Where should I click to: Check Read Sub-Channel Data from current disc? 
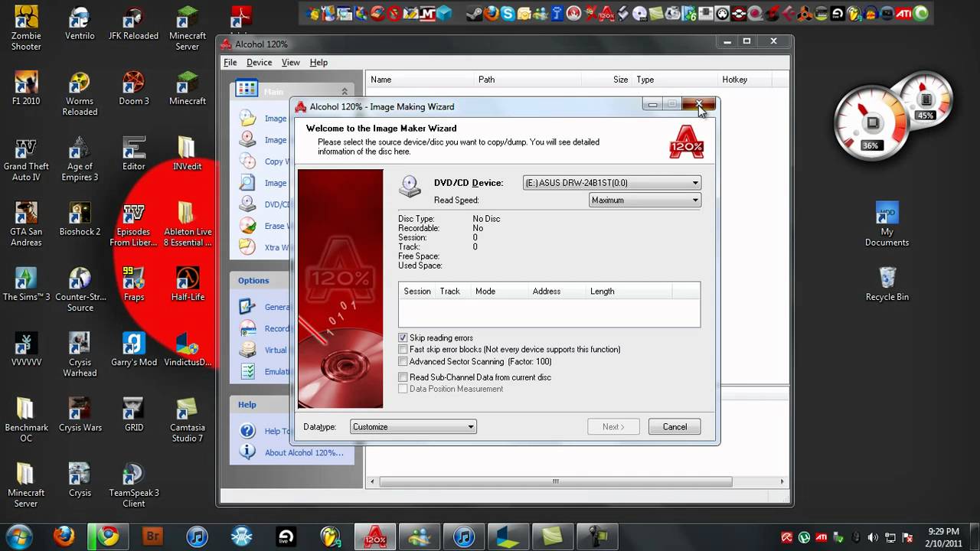pyautogui.click(x=403, y=377)
